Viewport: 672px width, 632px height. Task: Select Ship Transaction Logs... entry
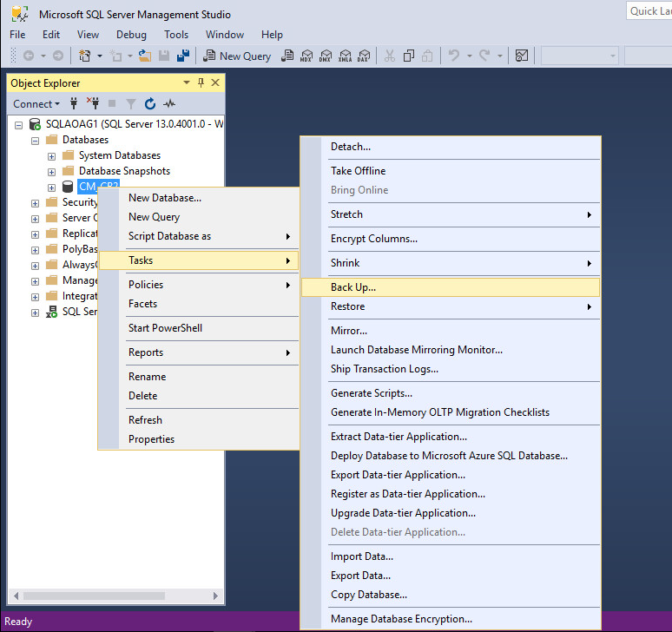(451, 368)
